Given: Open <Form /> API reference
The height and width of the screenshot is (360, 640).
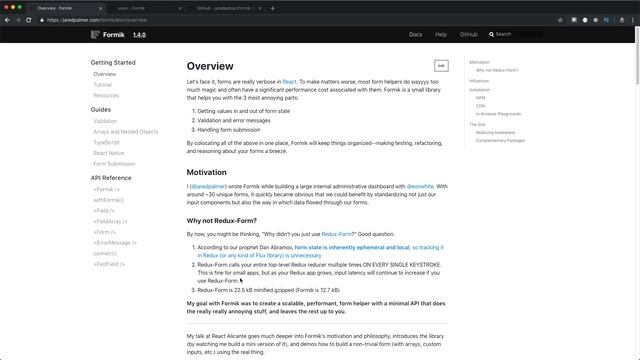Looking at the screenshot, I should click(x=104, y=232).
